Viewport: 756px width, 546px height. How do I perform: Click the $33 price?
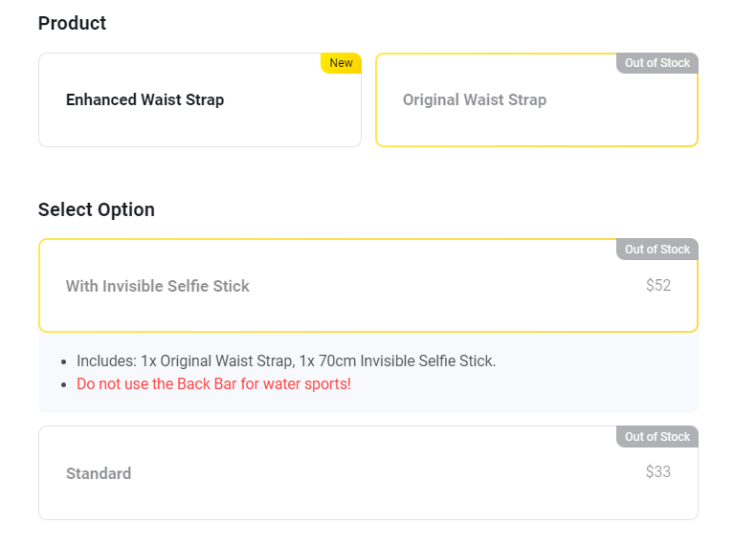tap(658, 472)
